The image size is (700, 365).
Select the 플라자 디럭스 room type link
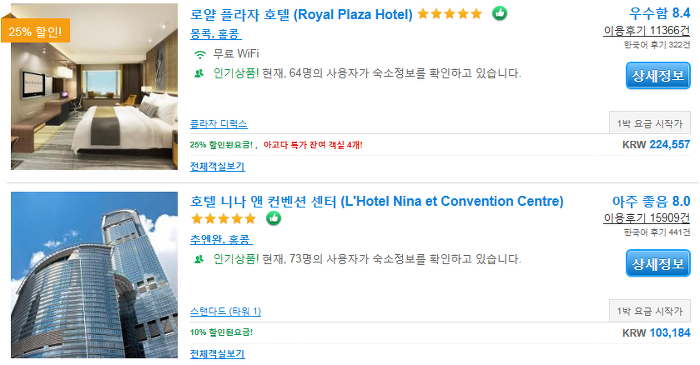coord(219,124)
